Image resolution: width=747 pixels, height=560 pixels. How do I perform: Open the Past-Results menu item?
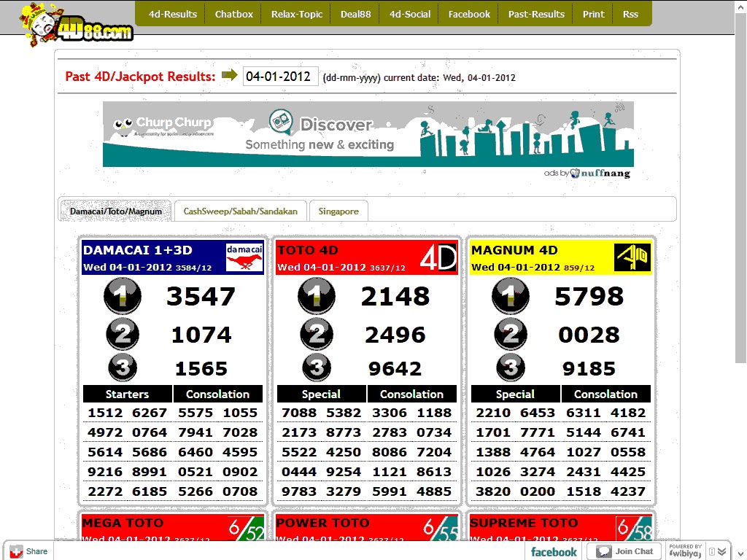536,14
